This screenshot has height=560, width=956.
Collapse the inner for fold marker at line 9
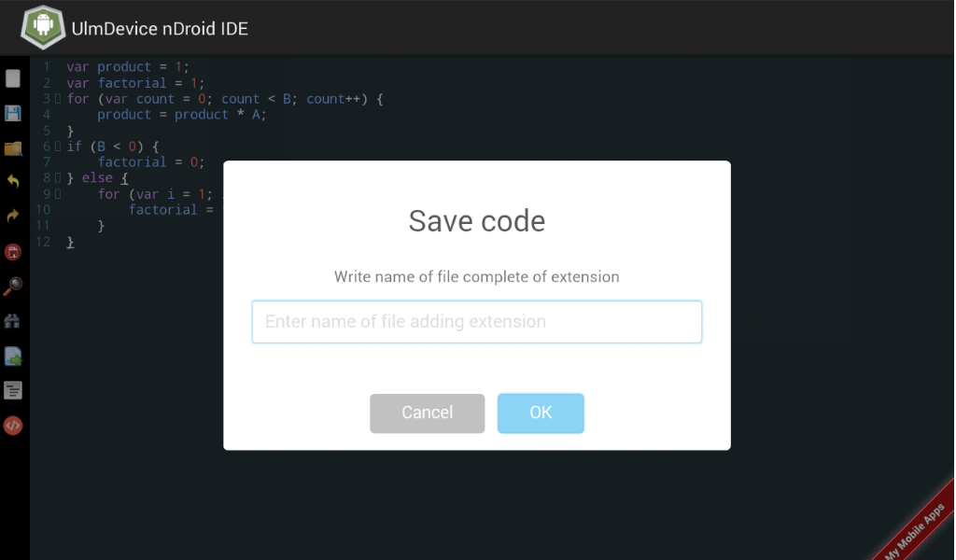(x=57, y=194)
